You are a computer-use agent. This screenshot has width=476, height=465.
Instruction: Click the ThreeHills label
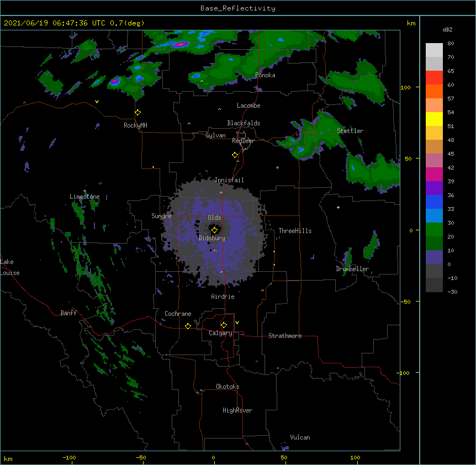pos(295,231)
